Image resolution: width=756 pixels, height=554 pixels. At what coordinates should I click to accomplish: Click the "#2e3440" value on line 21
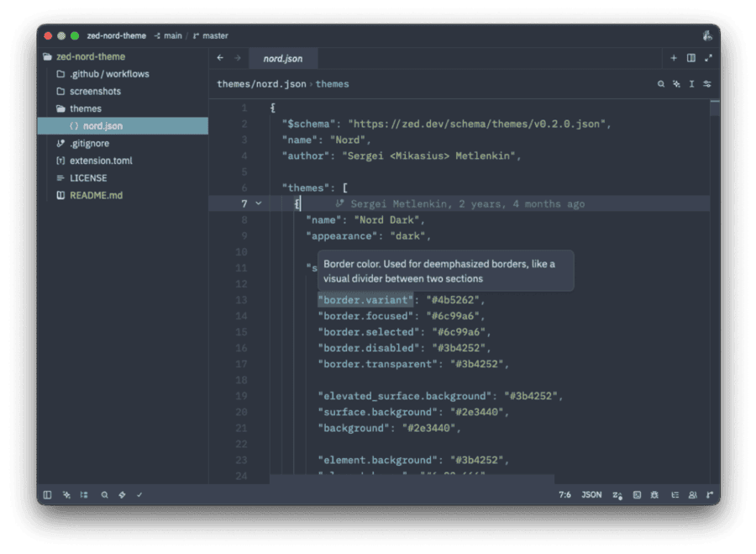428,428
